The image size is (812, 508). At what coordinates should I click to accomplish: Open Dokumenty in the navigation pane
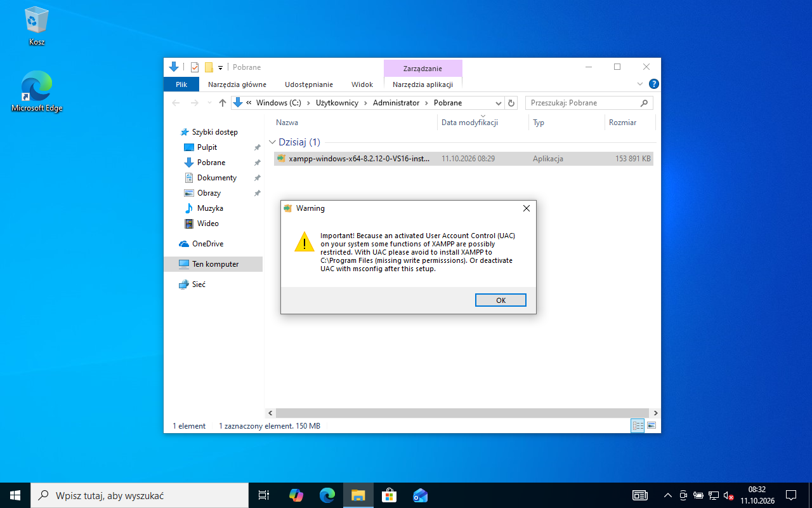point(216,178)
